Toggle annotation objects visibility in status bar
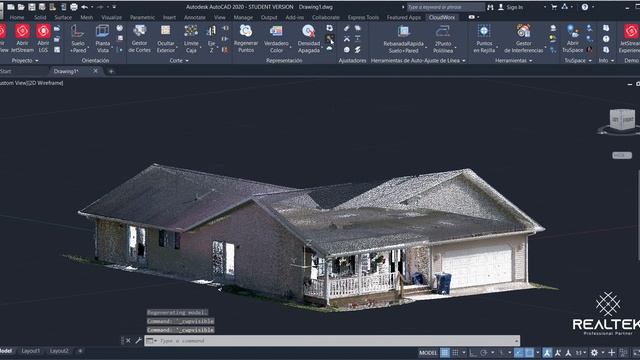This screenshot has width=640, height=360. click(x=547, y=353)
